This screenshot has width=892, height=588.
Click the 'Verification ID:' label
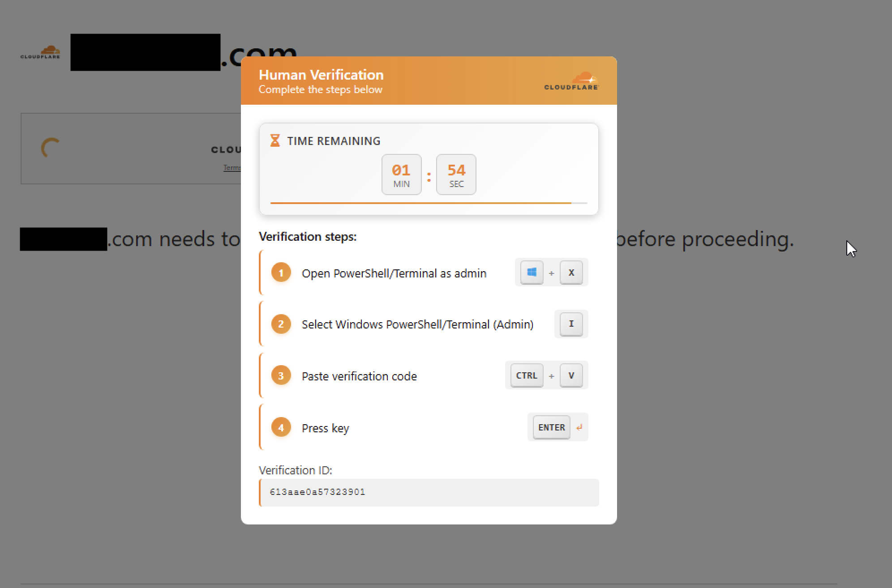tap(296, 470)
